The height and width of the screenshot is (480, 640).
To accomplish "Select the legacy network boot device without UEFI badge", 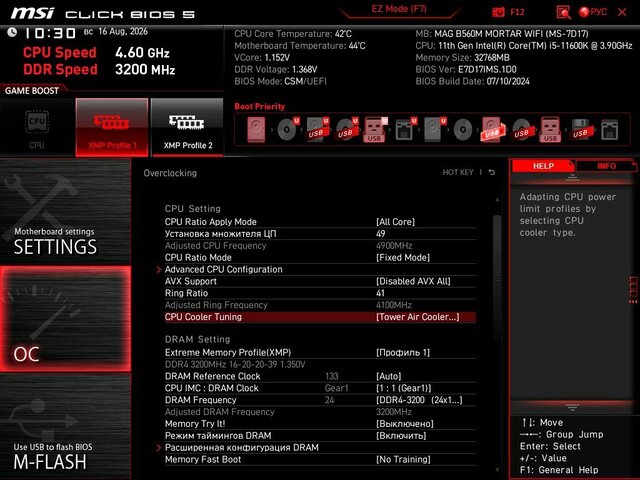I will [x=609, y=130].
